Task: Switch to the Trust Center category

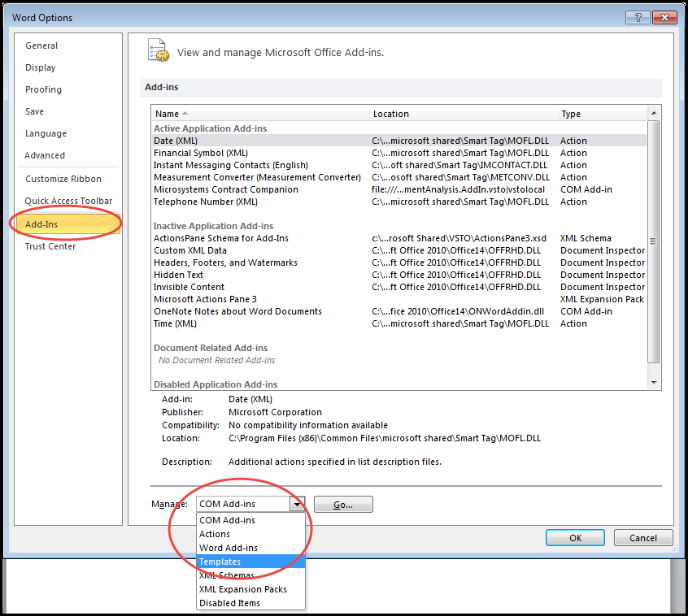Action: pyautogui.click(x=50, y=246)
